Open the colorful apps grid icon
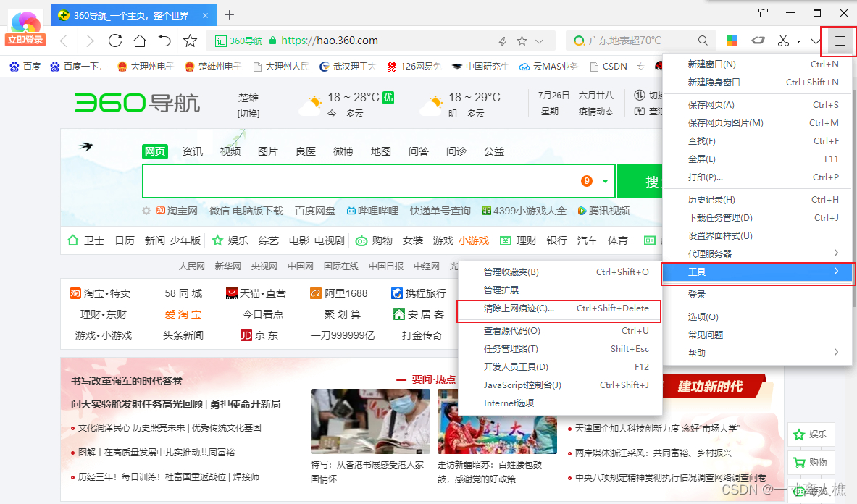The width and height of the screenshot is (857, 504). click(x=732, y=41)
